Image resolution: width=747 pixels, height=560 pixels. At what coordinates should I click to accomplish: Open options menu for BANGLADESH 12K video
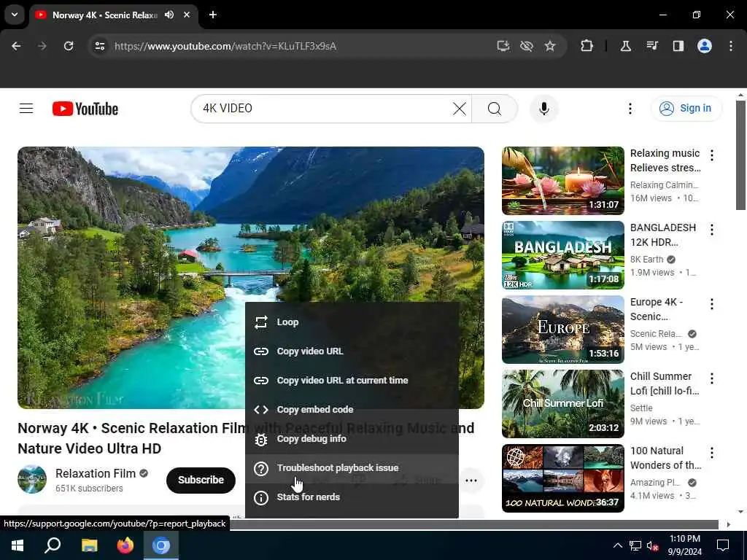click(712, 230)
